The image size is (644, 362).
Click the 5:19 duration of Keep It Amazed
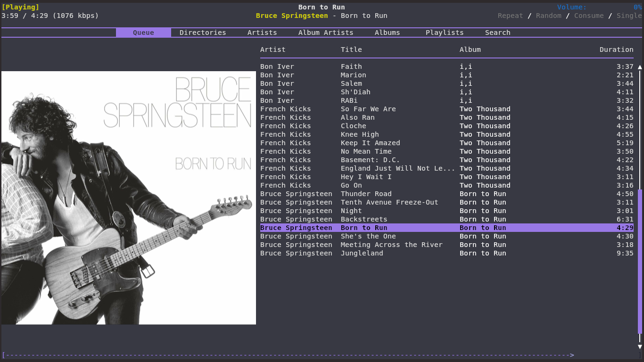click(625, 143)
